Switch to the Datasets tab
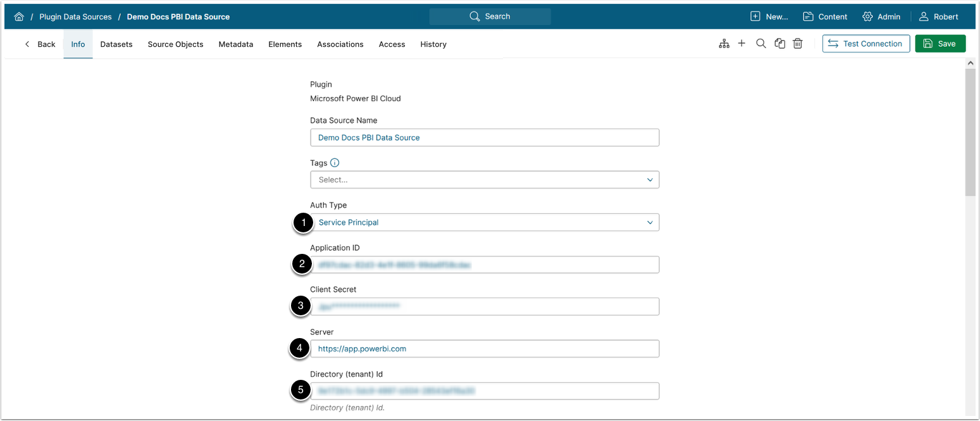This screenshot has height=421, width=980. point(116,44)
